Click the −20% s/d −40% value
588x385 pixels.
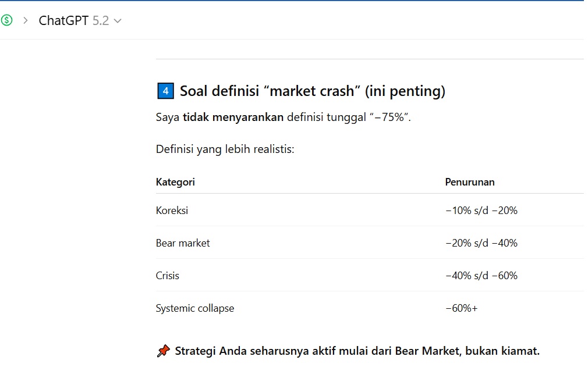(x=481, y=243)
